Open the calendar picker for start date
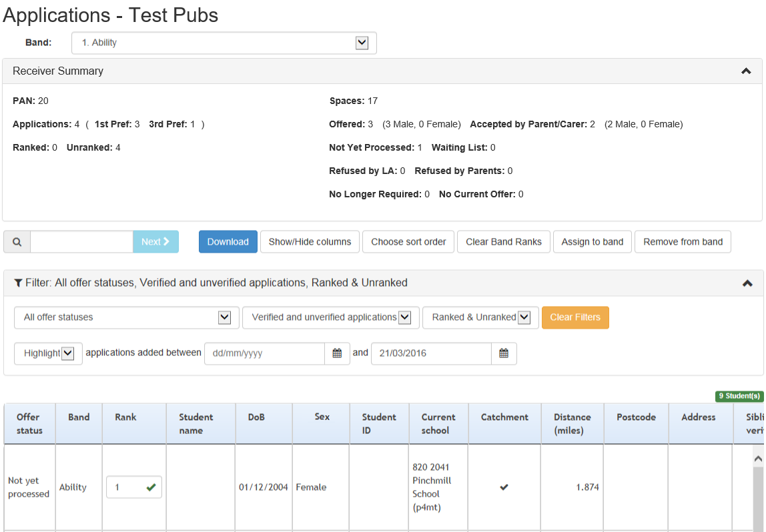766x532 pixels. [337, 353]
